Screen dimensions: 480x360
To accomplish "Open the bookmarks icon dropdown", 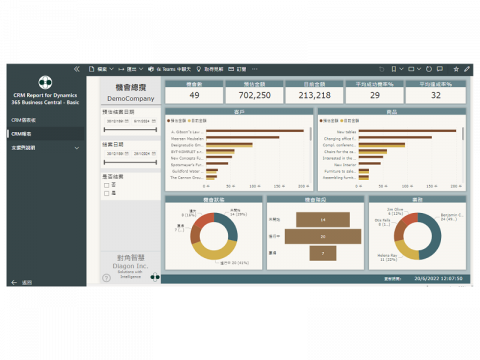I will 397,69.
